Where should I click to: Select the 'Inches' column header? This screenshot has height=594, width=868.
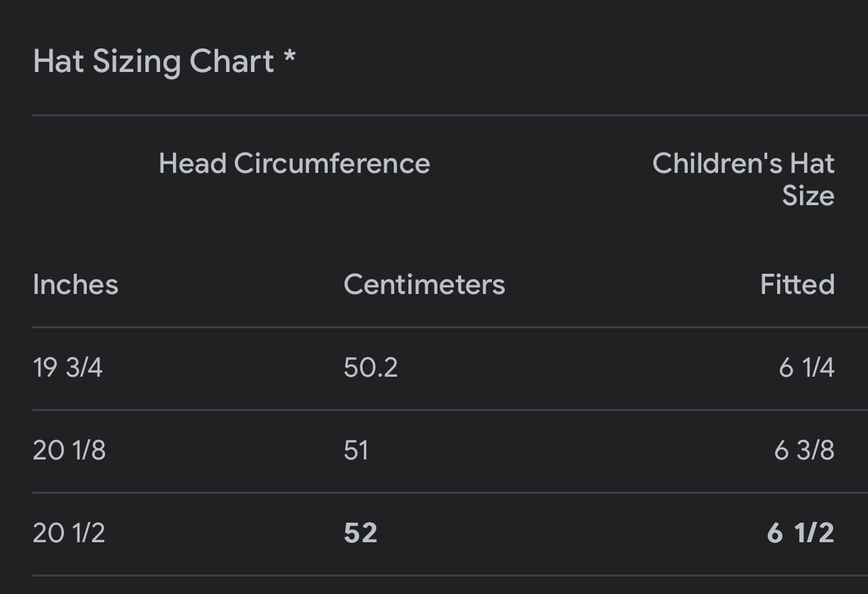(75, 284)
